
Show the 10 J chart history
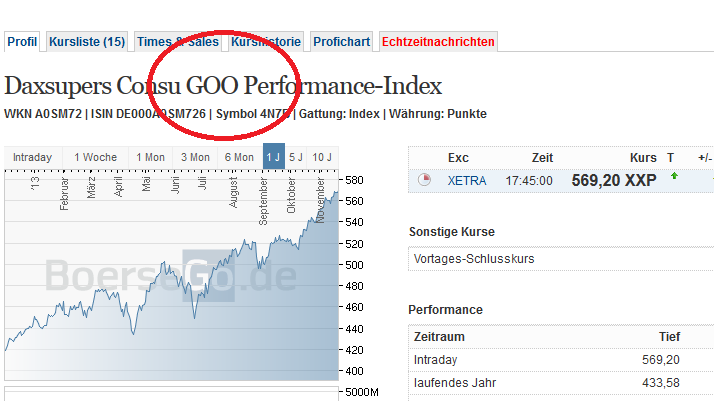[322, 157]
